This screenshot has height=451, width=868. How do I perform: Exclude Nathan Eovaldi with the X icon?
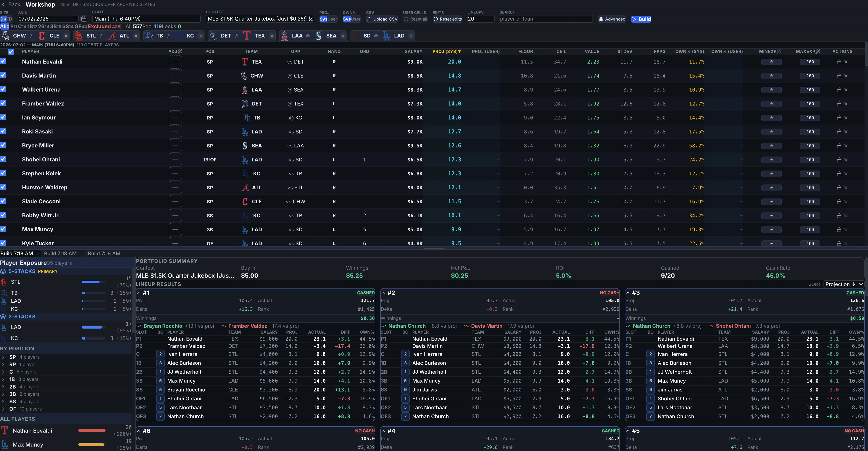click(x=846, y=62)
